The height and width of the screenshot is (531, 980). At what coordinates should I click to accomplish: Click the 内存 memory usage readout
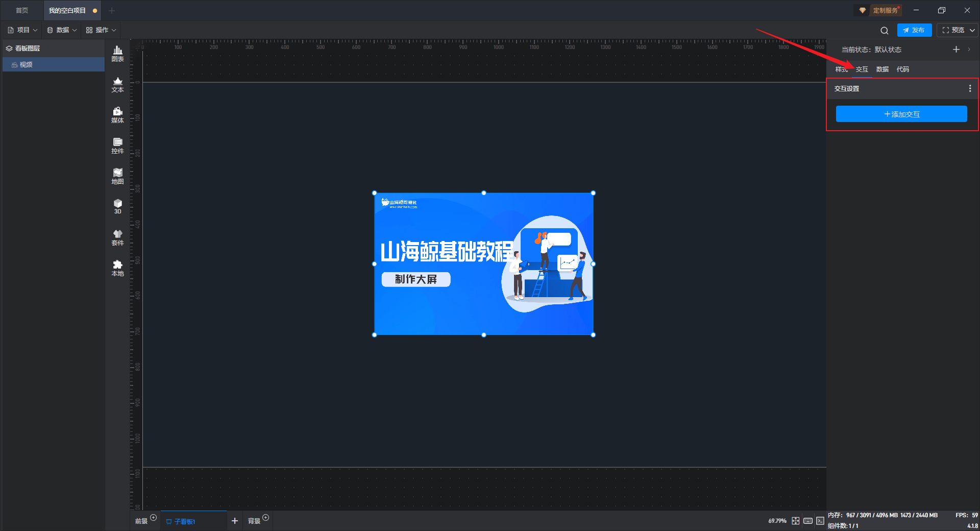click(883, 515)
